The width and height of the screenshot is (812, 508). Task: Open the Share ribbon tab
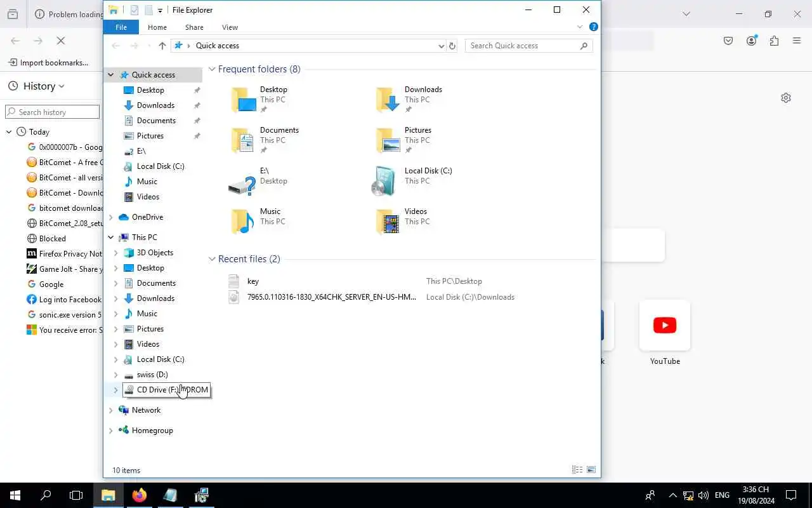[x=194, y=27]
